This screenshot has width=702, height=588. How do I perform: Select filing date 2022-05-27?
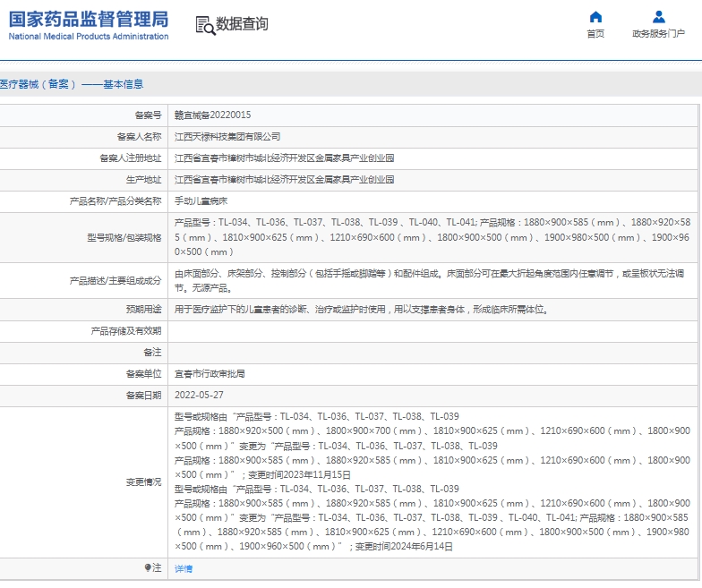[199, 396]
